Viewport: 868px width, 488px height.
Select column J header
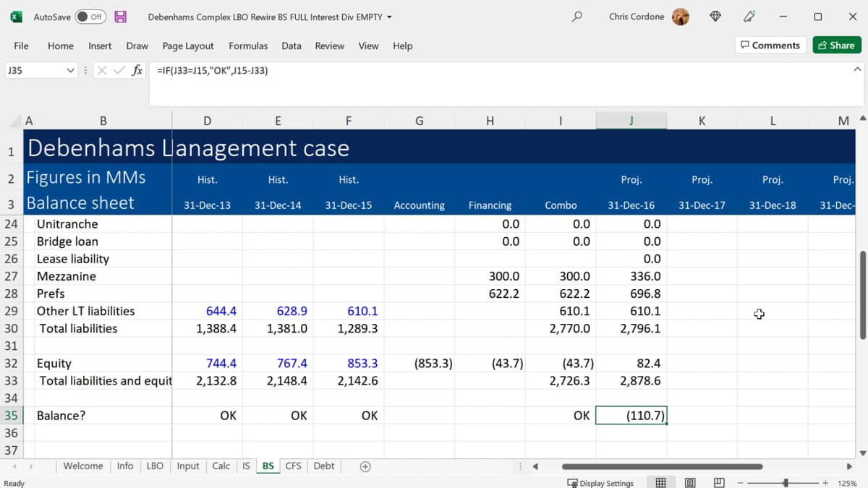click(x=631, y=121)
